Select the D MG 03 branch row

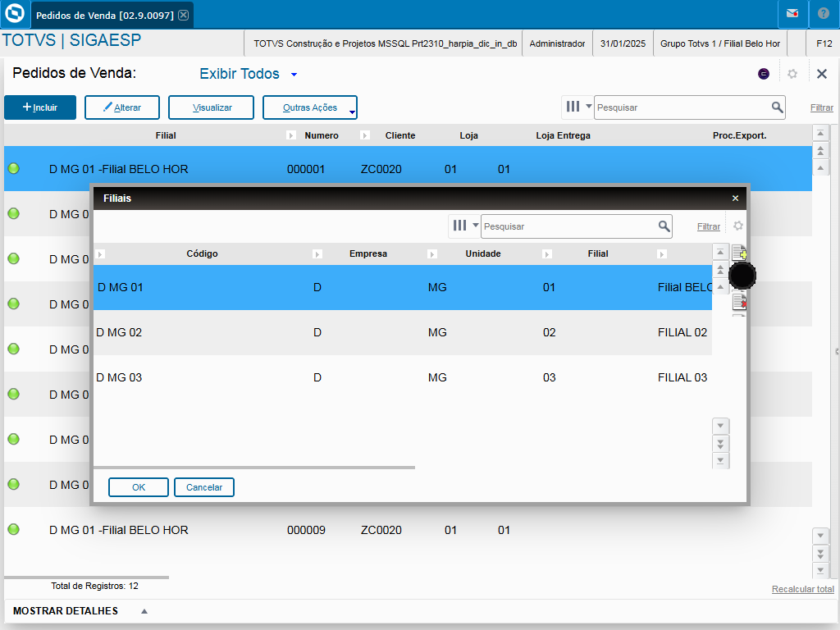click(x=403, y=377)
